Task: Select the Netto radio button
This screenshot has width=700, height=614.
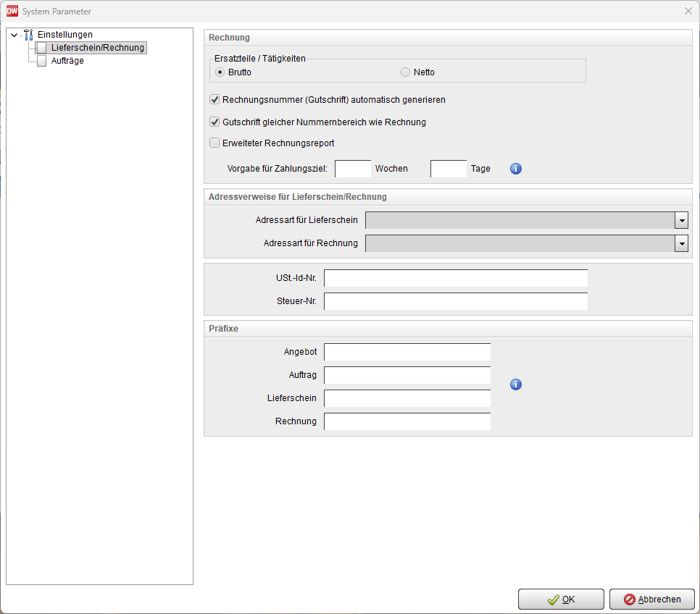Action: pyautogui.click(x=406, y=72)
